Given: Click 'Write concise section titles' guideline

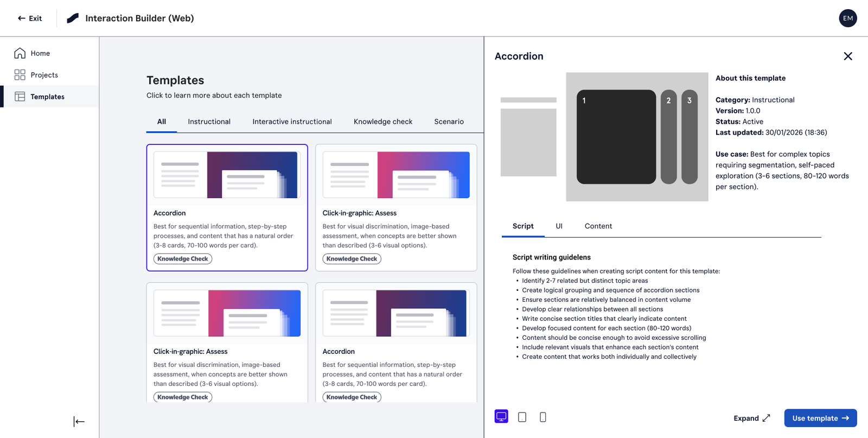Looking at the screenshot, I should (x=604, y=319).
